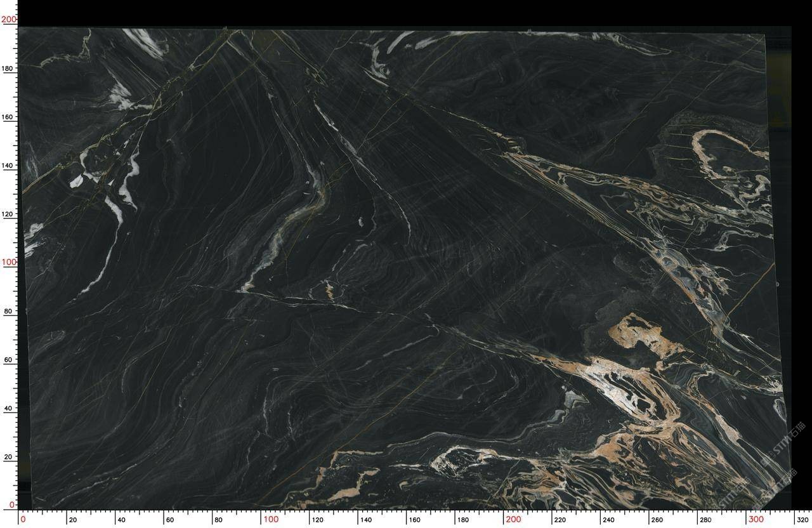The height and width of the screenshot is (528, 812).
Task: Click the red 200 mark on horizontal ruler
Action: point(513,519)
